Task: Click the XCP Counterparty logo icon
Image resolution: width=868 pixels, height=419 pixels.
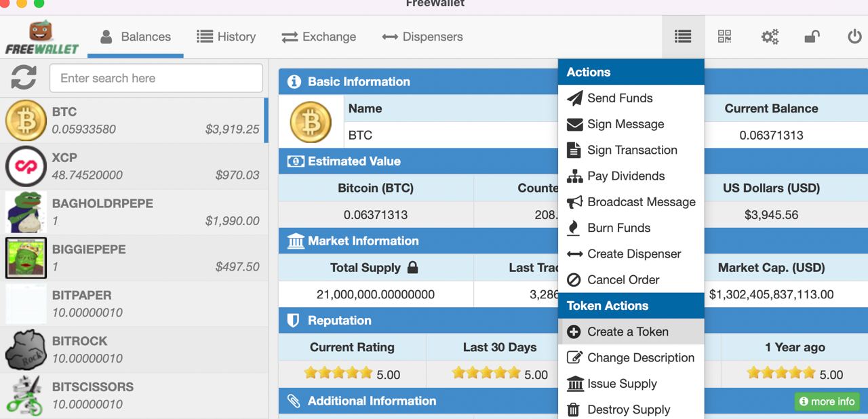Action: tap(26, 166)
